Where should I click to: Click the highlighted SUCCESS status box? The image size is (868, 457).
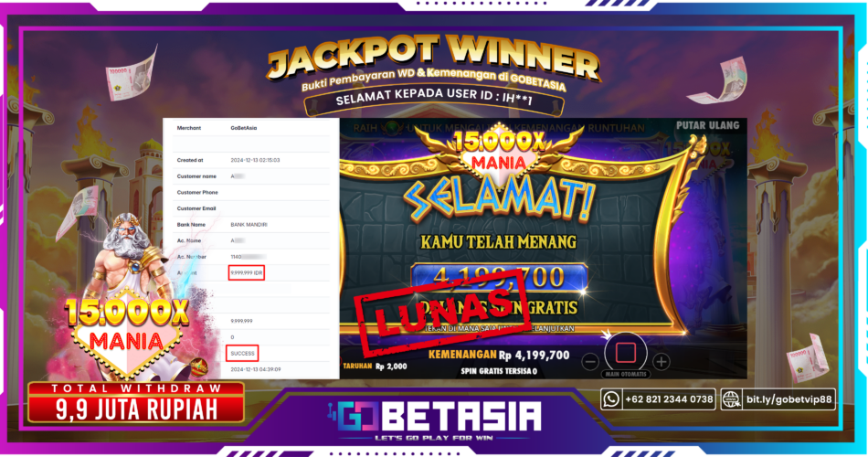[x=242, y=354]
